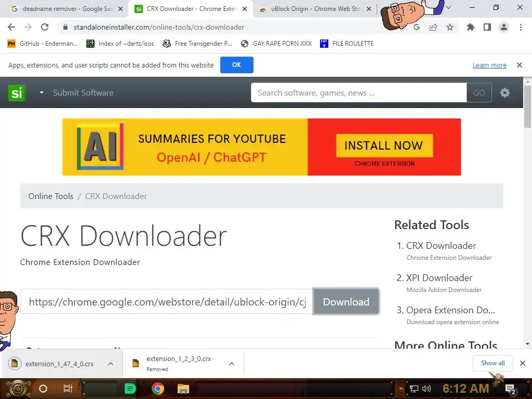Open the site settings gear
The height and width of the screenshot is (399, 532).
coord(504,92)
